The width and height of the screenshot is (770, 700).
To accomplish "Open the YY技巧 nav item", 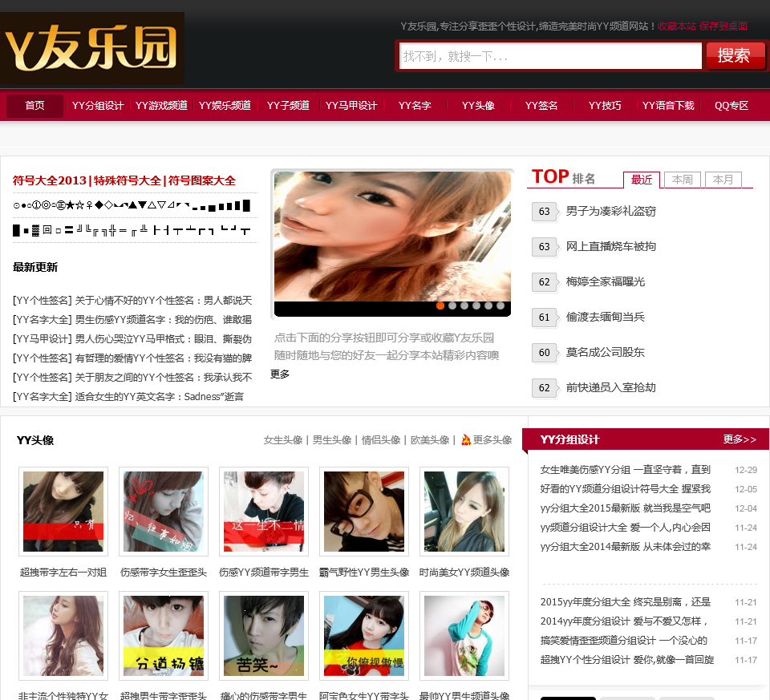I will click(605, 106).
